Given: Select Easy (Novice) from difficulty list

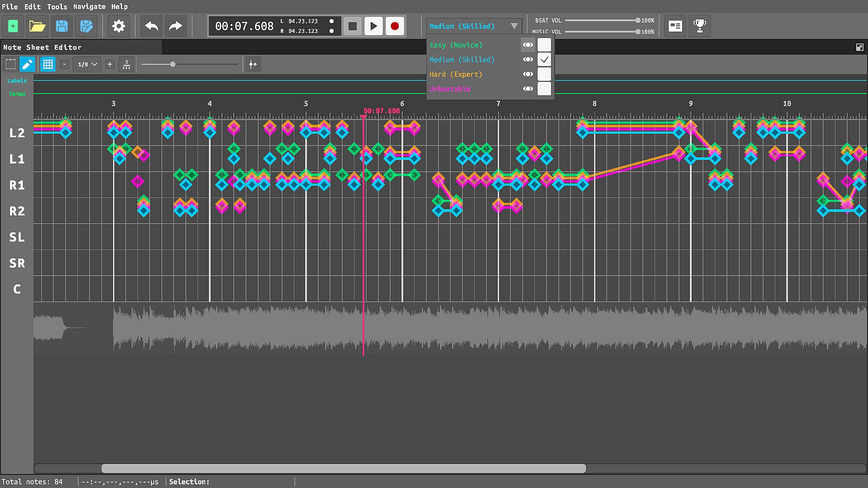Looking at the screenshot, I should (x=456, y=45).
